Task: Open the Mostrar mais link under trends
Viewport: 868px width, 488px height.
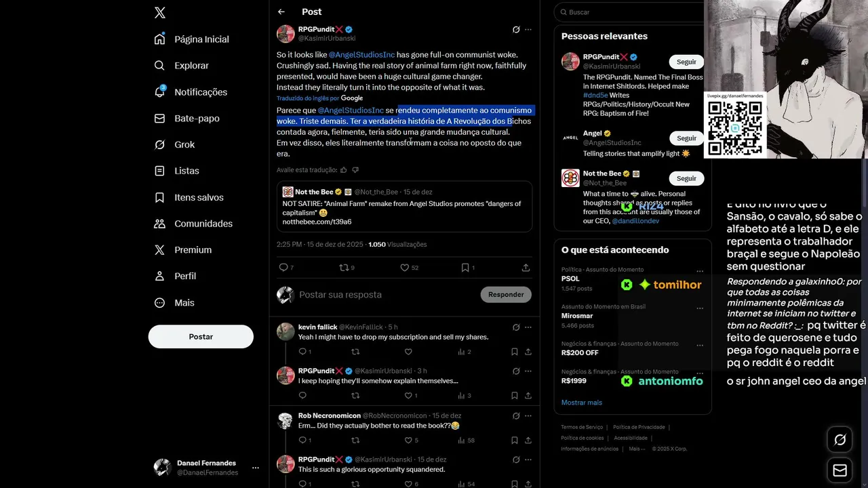Action: click(x=582, y=403)
